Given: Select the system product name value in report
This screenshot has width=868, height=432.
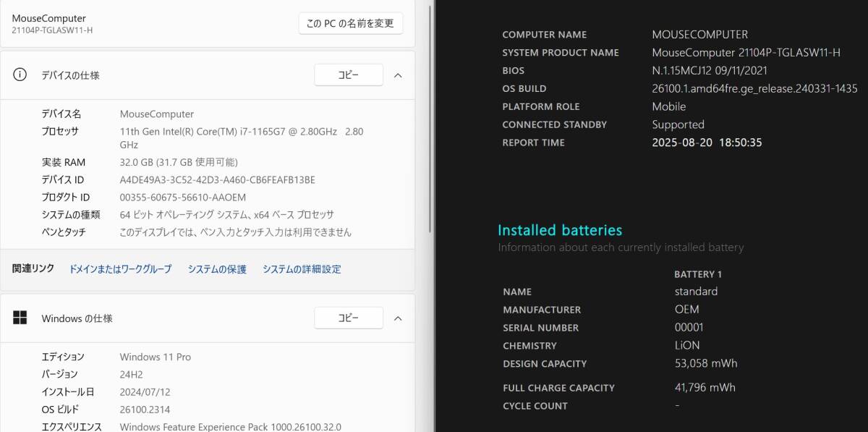Looking at the screenshot, I should (746, 52).
